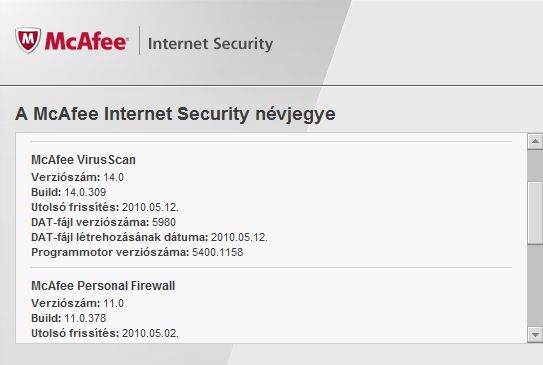Viewport: 543px width, 365px height.
Task: Click the McAfee wordmark in the header
Action: point(86,42)
